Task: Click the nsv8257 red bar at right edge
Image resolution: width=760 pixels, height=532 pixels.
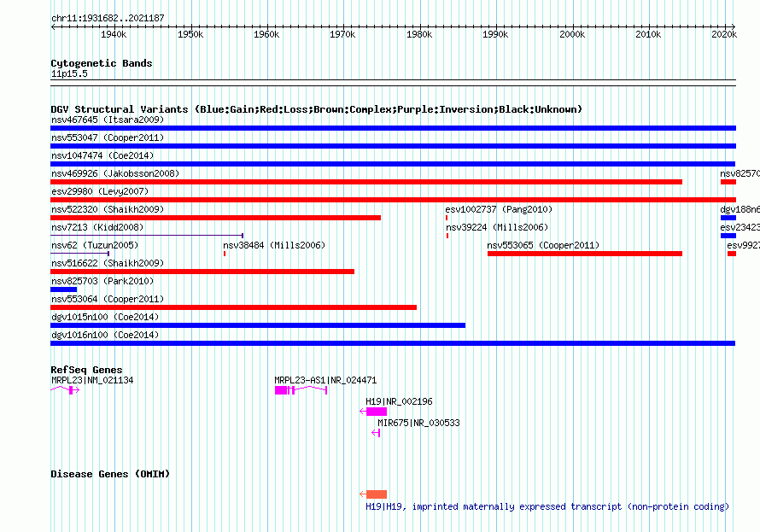Action: coord(728,182)
